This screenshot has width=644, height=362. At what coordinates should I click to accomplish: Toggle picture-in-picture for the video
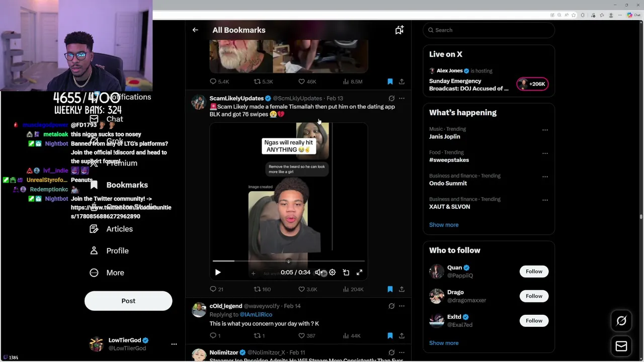(x=346, y=273)
